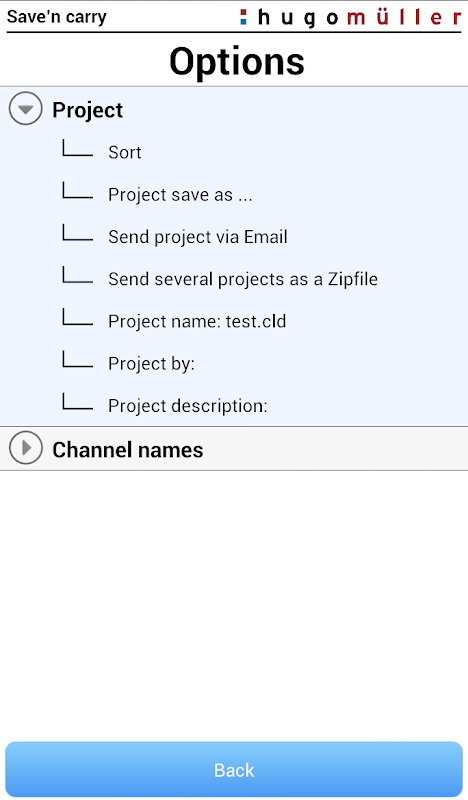Expand the Channel names arrow icon
The image size is (468, 800).
[26, 447]
